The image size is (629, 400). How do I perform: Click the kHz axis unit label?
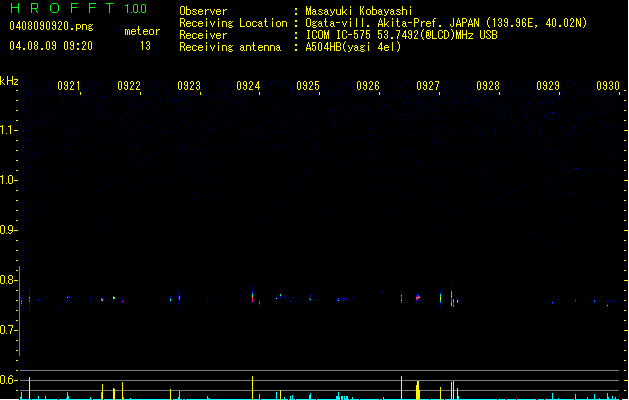[x=9, y=81]
